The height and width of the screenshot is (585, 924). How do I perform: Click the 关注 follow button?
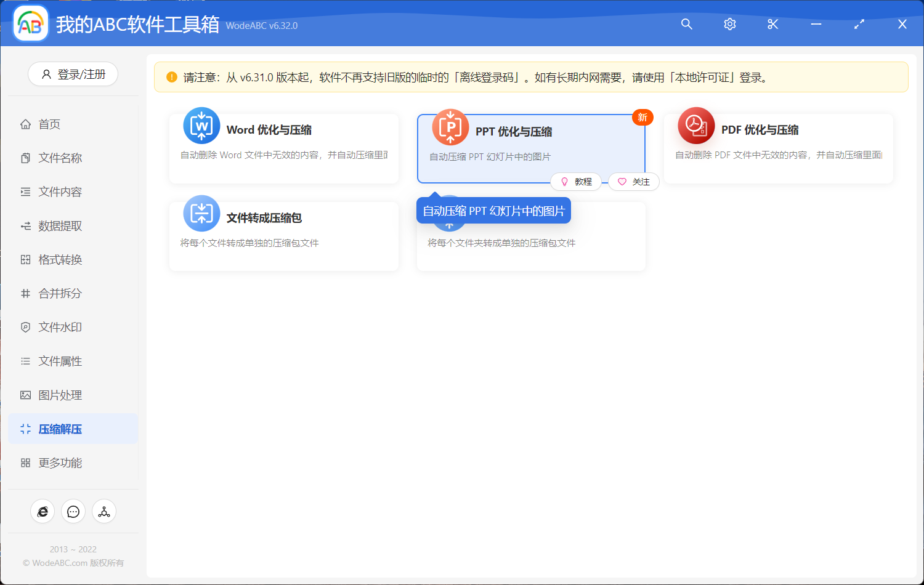coord(633,182)
